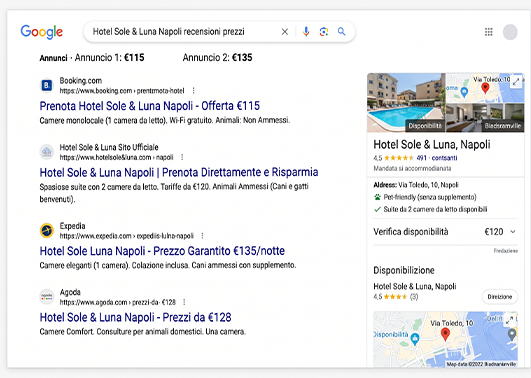Click the Agoda favicon
The image size is (531, 378).
click(x=47, y=297)
